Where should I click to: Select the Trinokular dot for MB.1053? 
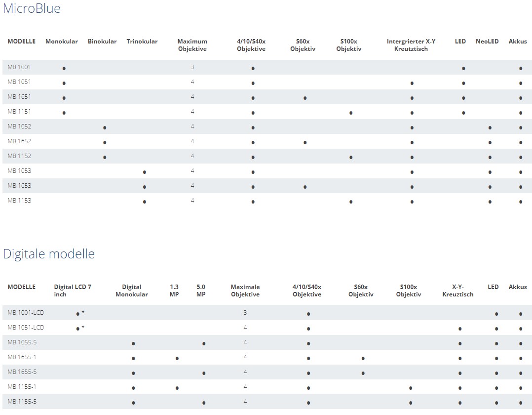click(x=144, y=172)
